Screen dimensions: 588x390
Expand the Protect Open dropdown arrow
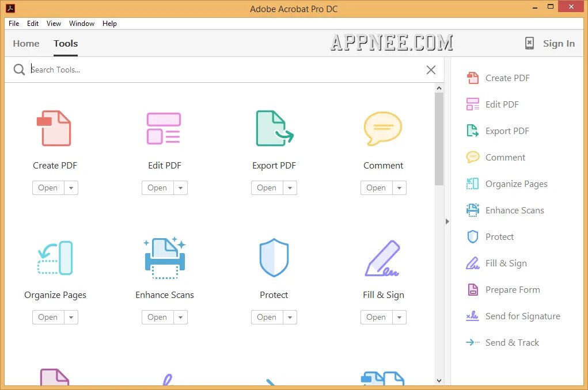coord(290,318)
